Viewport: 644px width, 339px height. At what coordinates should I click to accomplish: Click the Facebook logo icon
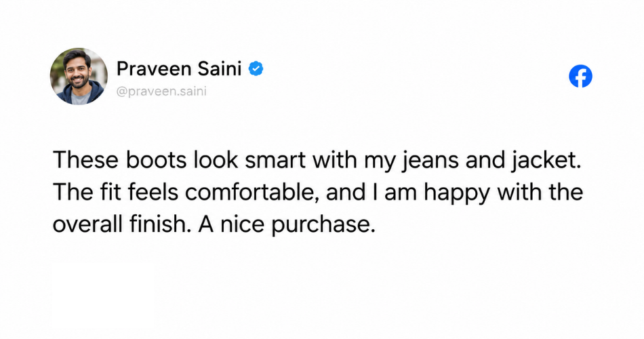click(580, 76)
